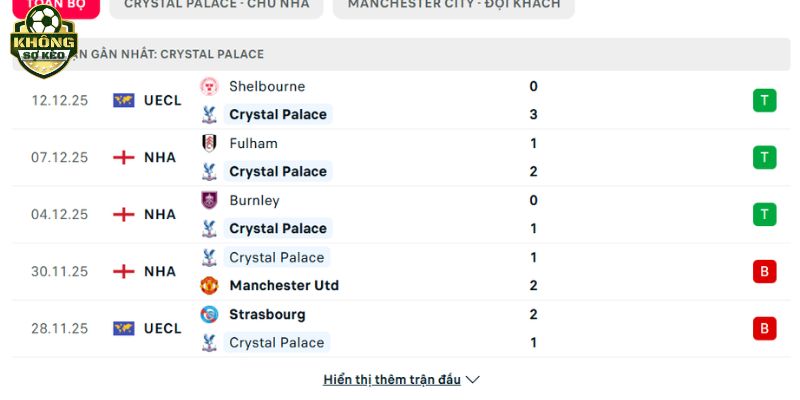800x400 pixels.
Task: Click the Burnley club crest
Action: [209, 200]
